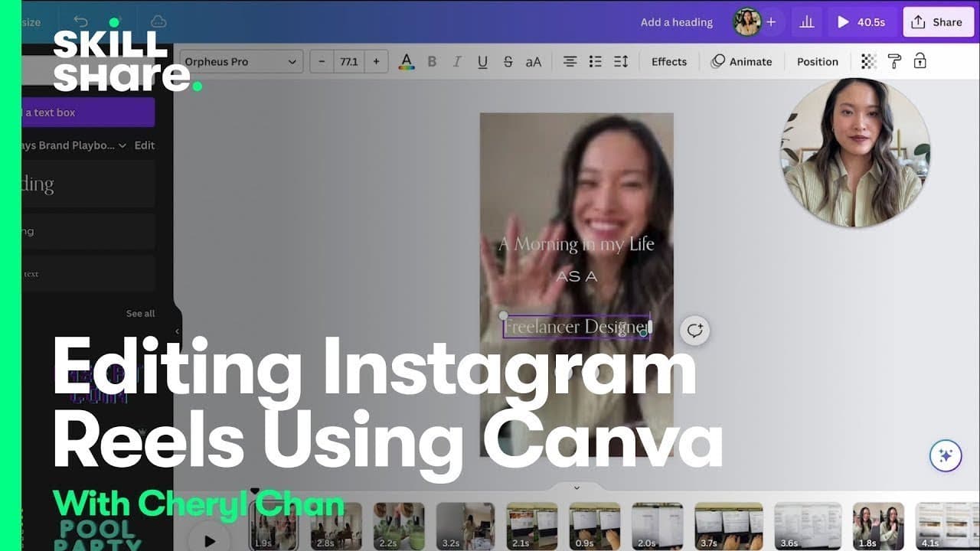
Task: Collapse the side panel with the chevron
Action: pyautogui.click(x=178, y=331)
